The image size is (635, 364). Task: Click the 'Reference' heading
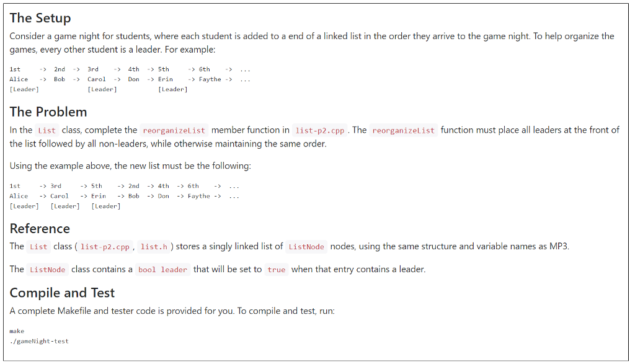(40, 229)
